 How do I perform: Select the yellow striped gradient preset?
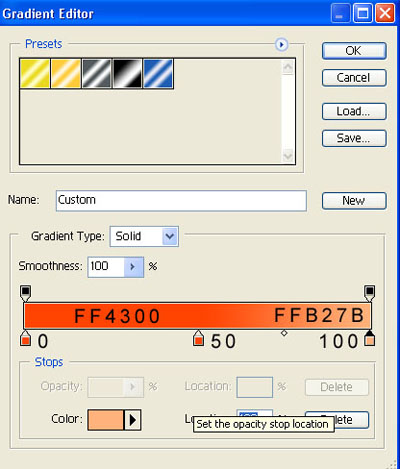click(35, 74)
